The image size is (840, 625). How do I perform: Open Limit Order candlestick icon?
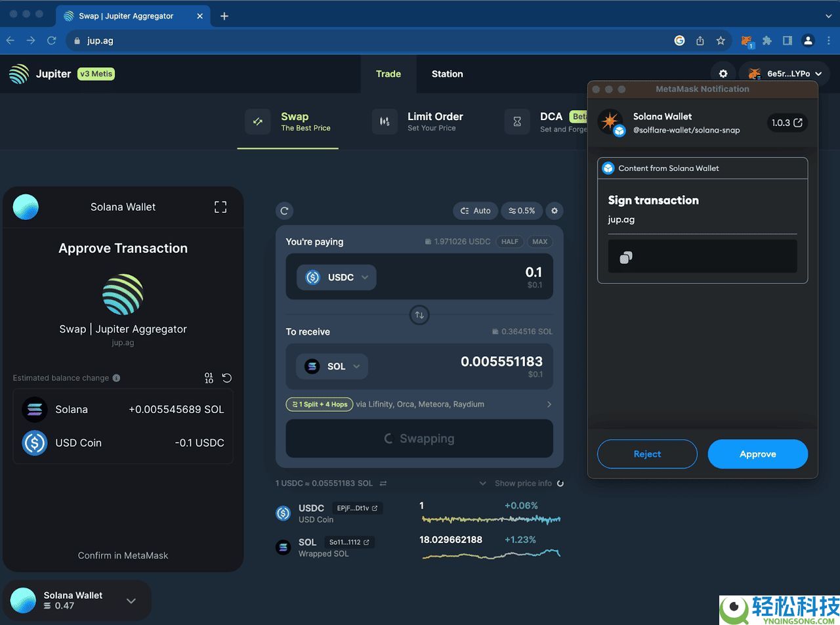pyautogui.click(x=385, y=121)
